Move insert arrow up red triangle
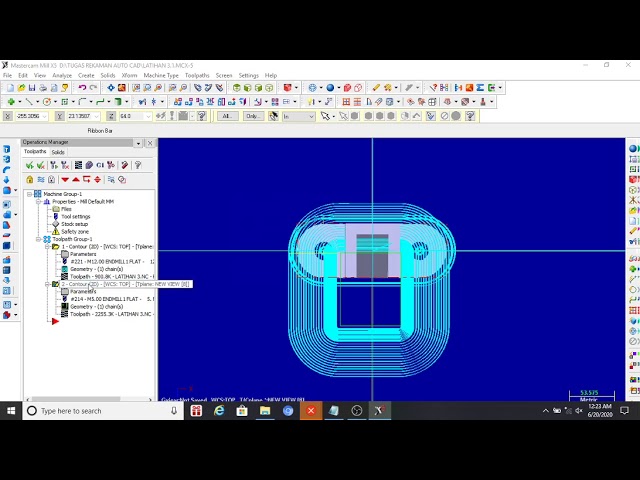 pyautogui.click(x=76, y=180)
